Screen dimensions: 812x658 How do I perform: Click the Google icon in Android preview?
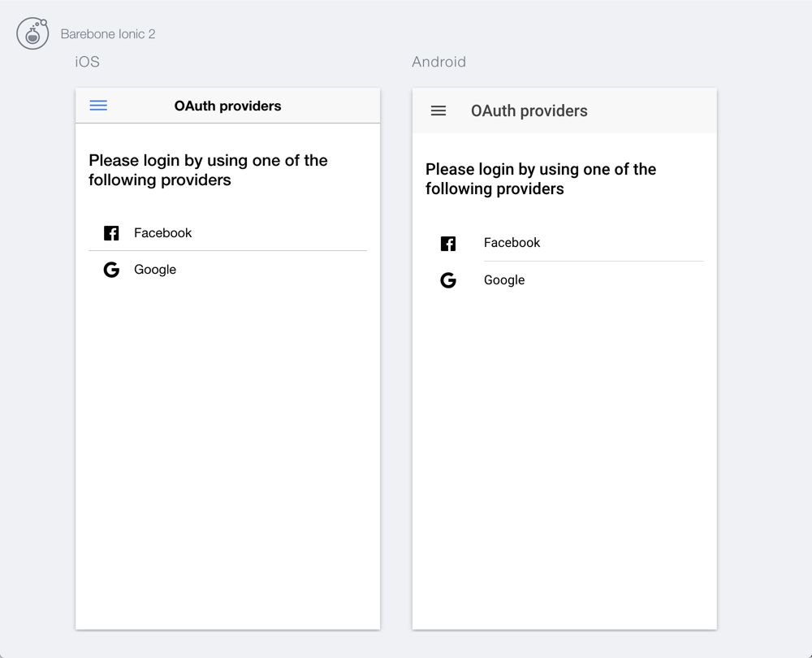448,280
